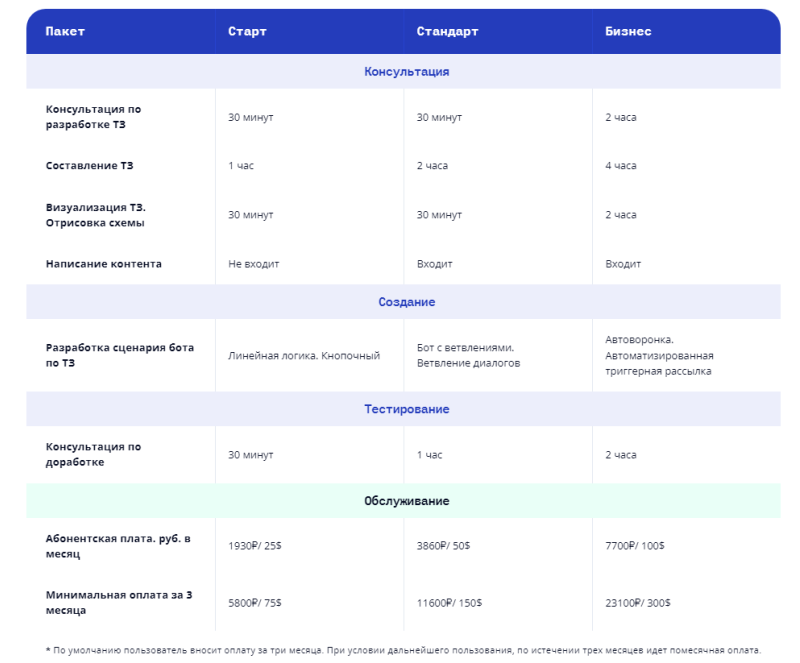
Task: Click the Написание контента row label
Action: point(104,264)
